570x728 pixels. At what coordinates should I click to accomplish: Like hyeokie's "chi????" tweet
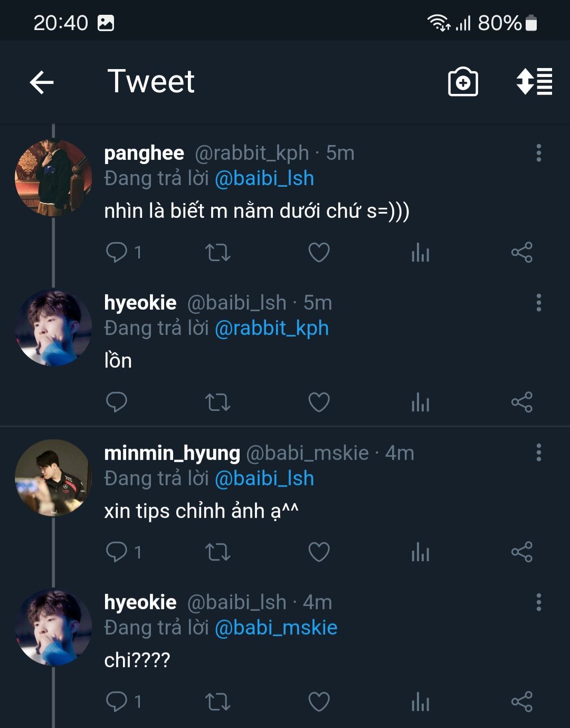(319, 702)
